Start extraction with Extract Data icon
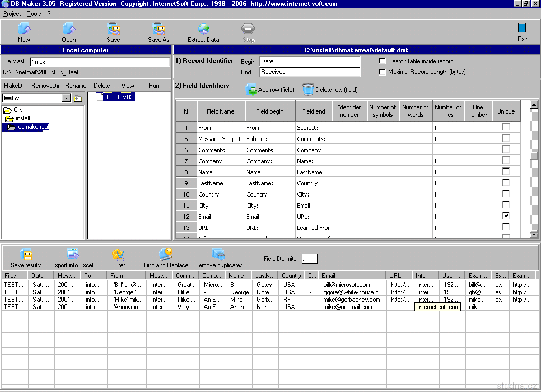 pos(203,29)
